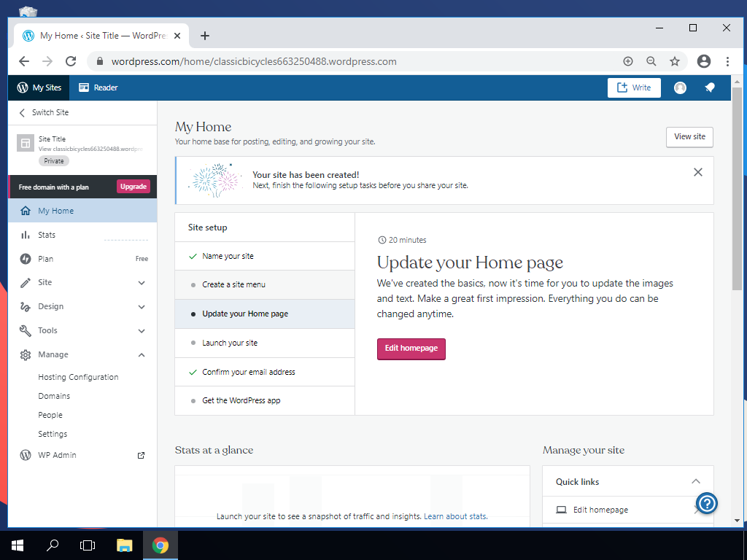This screenshot has height=560, width=747.
Task: Open the help question mark button
Action: (707, 503)
